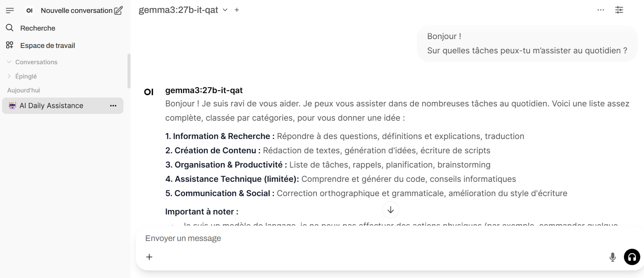This screenshot has height=278, width=644.
Task: Click the Recherche magnifier icon
Action: pos(10,28)
